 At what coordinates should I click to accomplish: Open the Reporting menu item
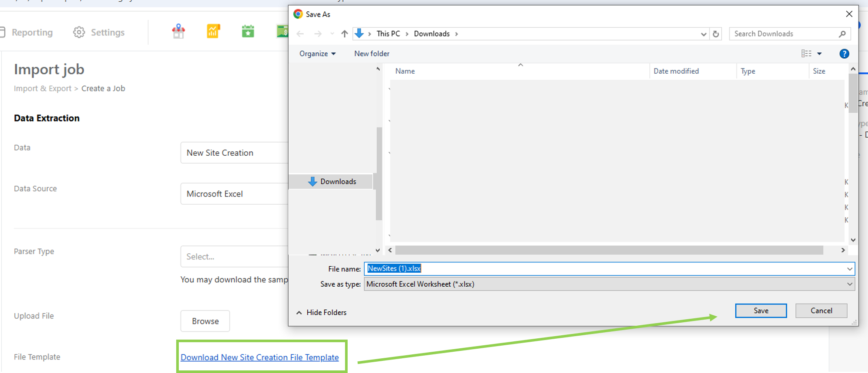click(x=32, y=33)
